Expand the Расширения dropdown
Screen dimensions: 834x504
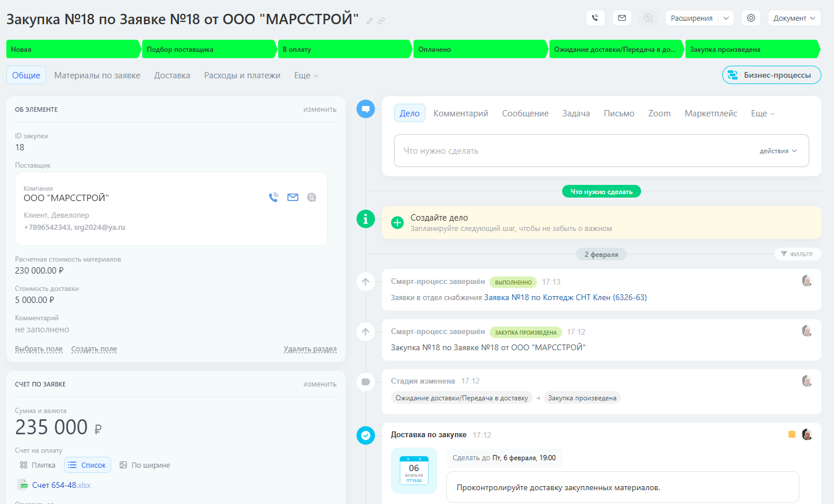coord(726,18)
